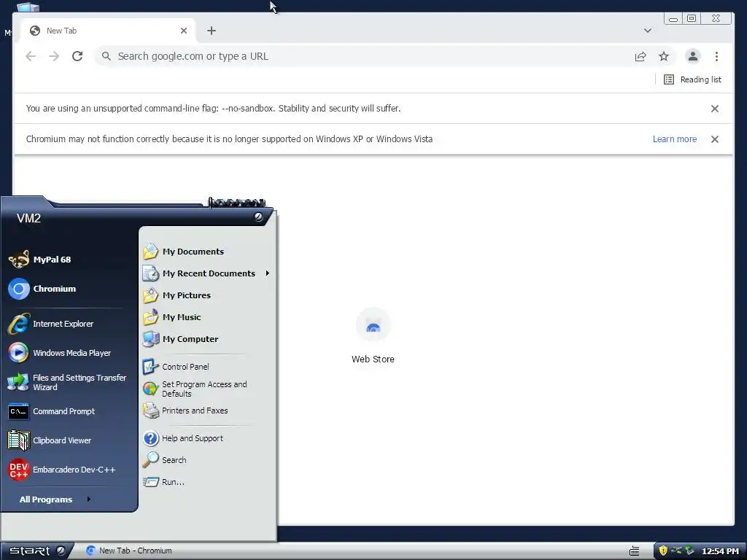Click the taskbar clock showing 12:54 PM

pos(720,551)
